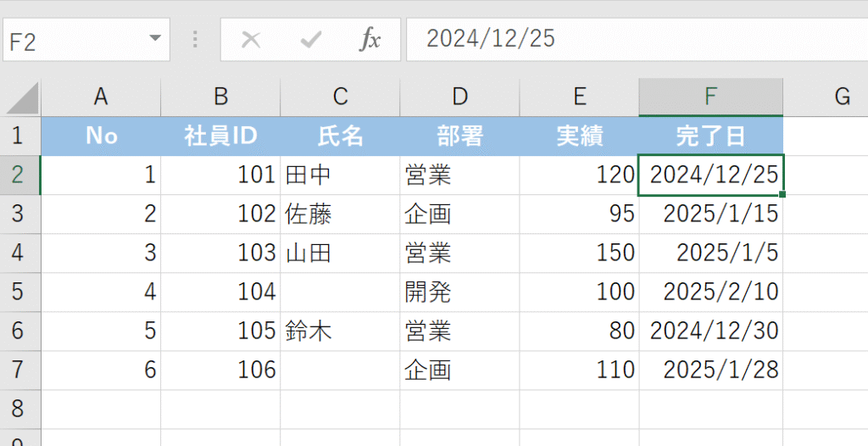Select row 5 header
868x446 pixels.
coord(19,293)
